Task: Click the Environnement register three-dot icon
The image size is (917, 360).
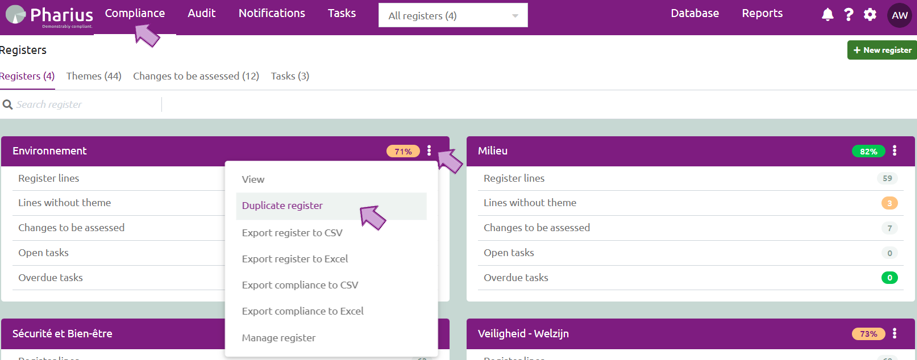Action: pos(429,151)
